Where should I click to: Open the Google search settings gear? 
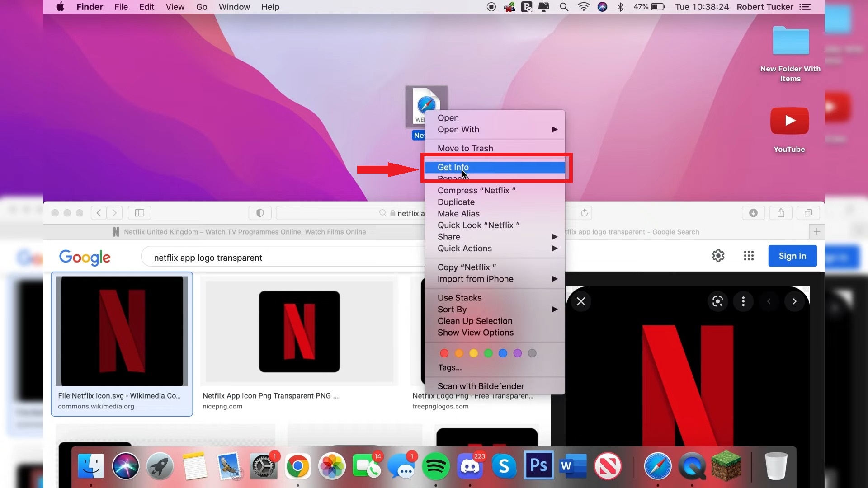click(718, 256)
